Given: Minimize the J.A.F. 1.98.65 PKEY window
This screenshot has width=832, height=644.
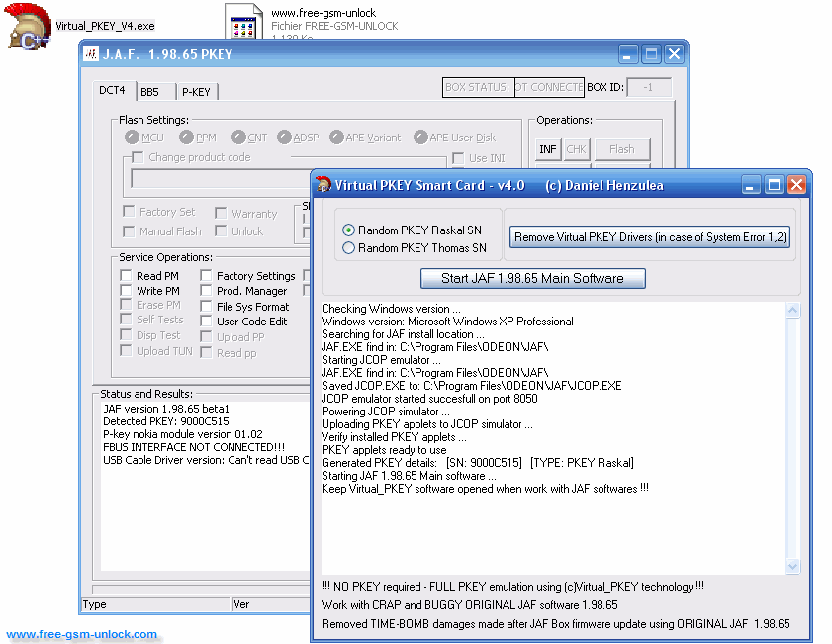Looking at the screenshot, I should [x=627, y=54].
